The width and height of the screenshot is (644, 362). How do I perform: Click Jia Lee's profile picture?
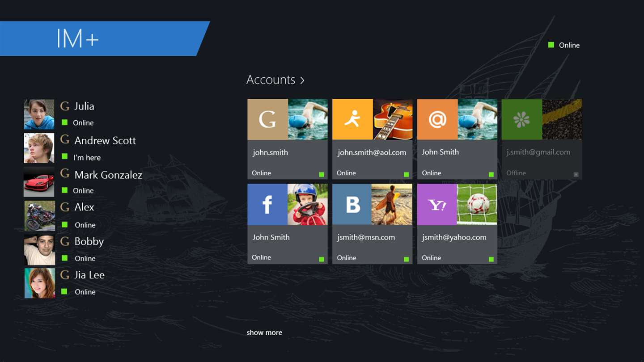[x=39, y=283]
